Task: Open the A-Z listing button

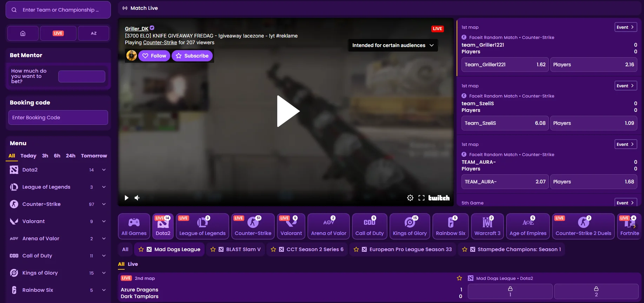Action: [x=93, y=33]
